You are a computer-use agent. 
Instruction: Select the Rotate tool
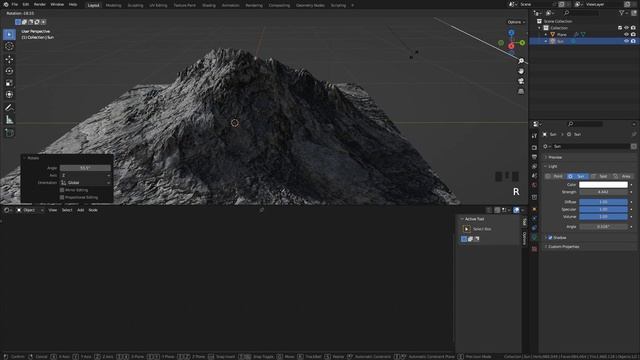(9, 71)
